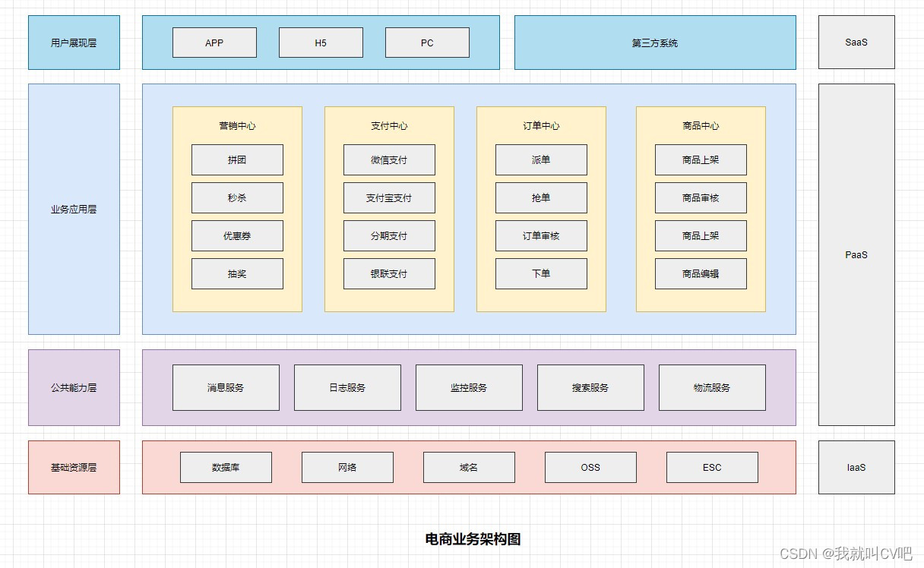Click the SaaS box on the right

coord(856,43)
